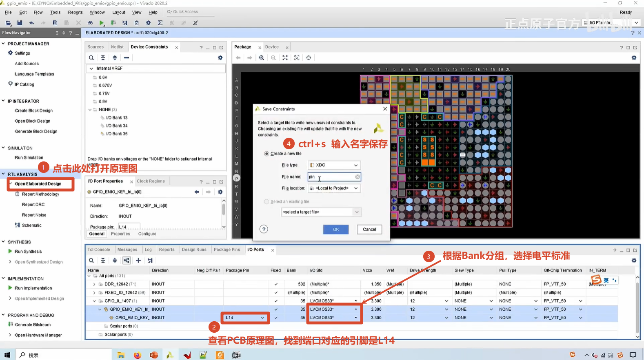Toggle the Fixed checkbox for DDR_12642
This screenshot has width=644, height=360.
276,284
